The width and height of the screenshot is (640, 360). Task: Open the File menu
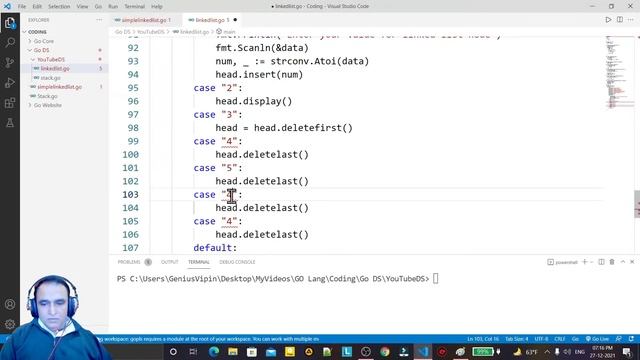(22, 6)
